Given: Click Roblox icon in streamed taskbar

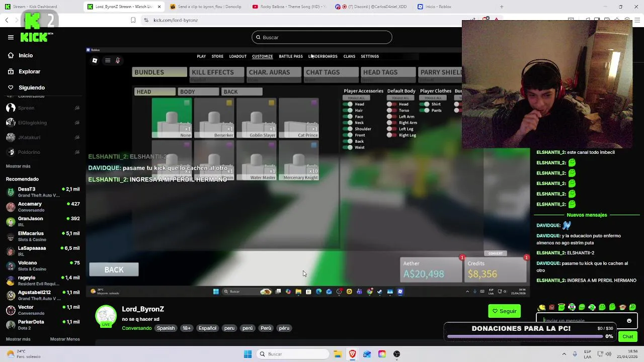Looking at the screenshot, I should tap(400, 292).
